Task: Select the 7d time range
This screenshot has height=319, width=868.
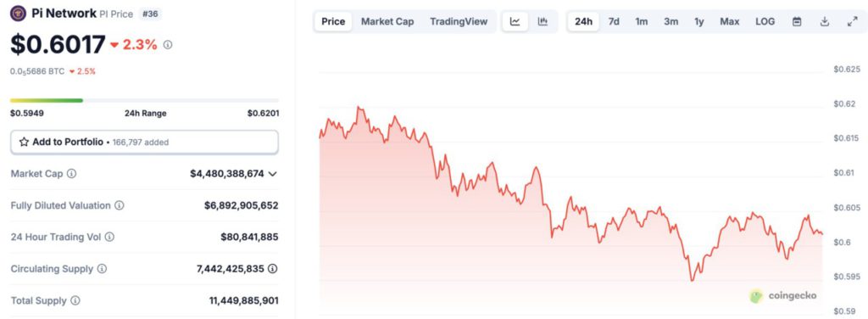Action: click(614, 21)
